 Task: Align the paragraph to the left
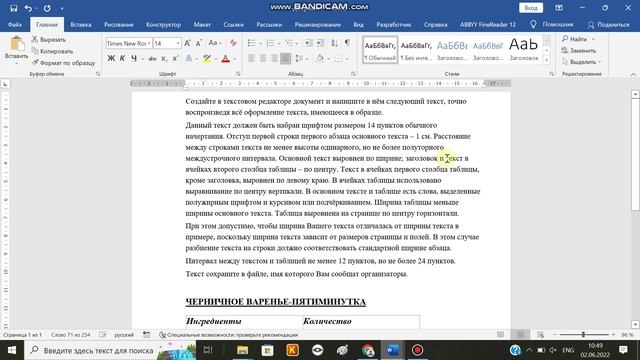[252, 59]
